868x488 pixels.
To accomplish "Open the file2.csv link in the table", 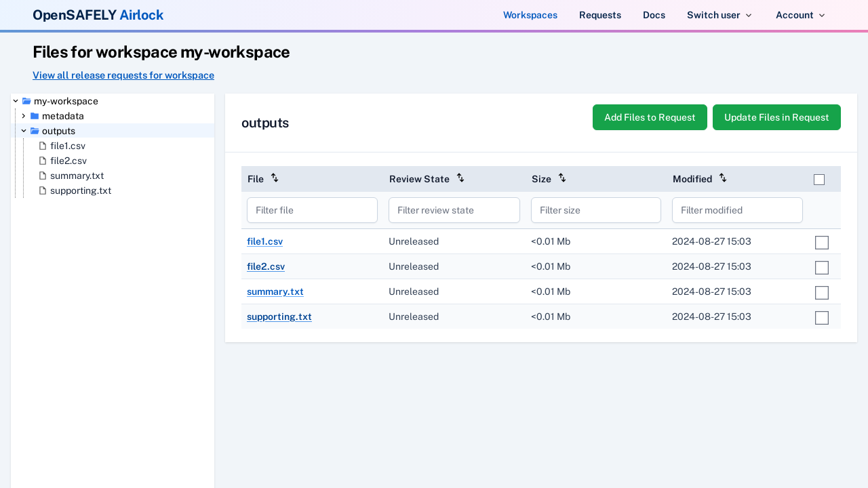I will [266, 266].
